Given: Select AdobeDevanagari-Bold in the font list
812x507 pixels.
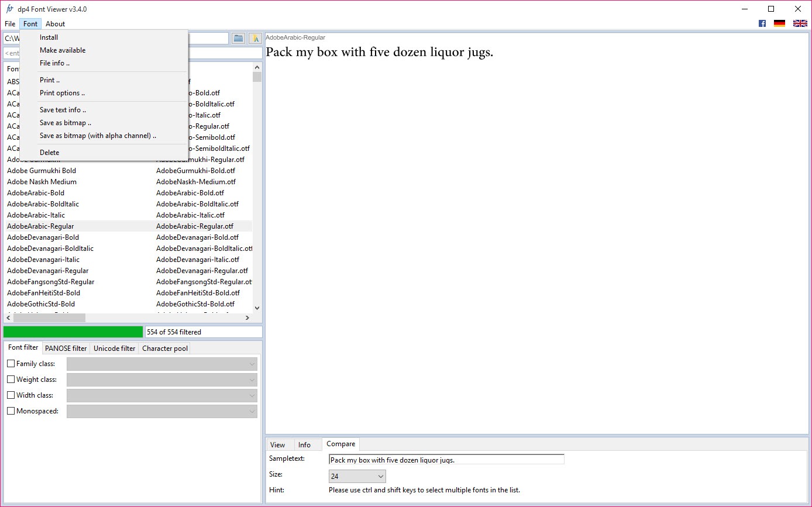Looking at the screenshot, I should 43,237.
